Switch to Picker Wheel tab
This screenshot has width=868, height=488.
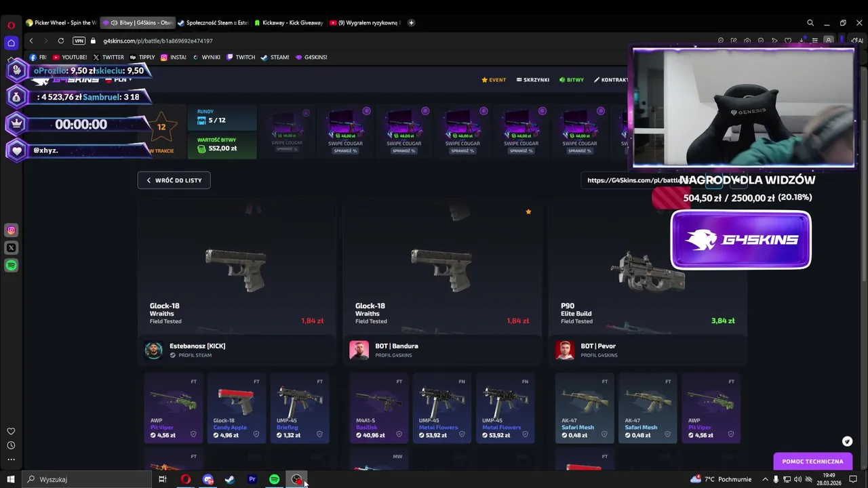click(61, 22)
